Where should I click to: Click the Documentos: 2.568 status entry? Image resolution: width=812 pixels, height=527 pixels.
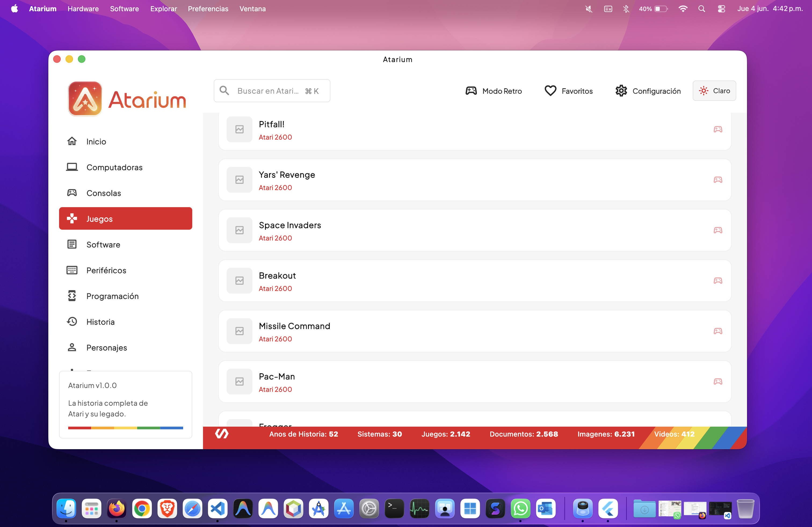[x=524, y=434]
